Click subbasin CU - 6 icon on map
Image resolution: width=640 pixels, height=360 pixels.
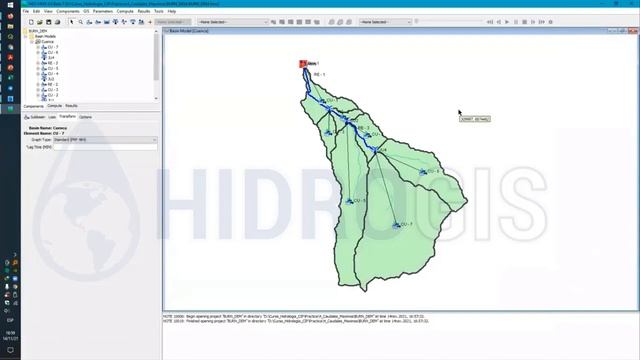423,172
